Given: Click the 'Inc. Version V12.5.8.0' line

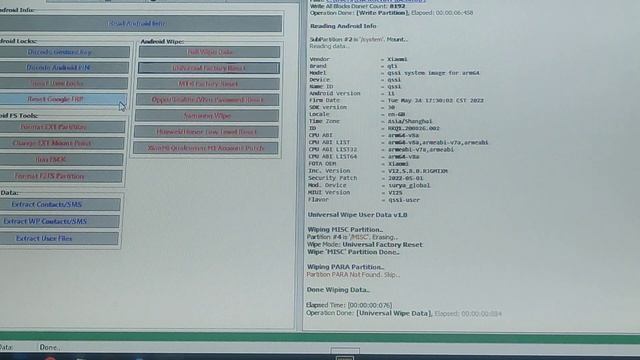Looking at the screenshot, I should [378, 171].
